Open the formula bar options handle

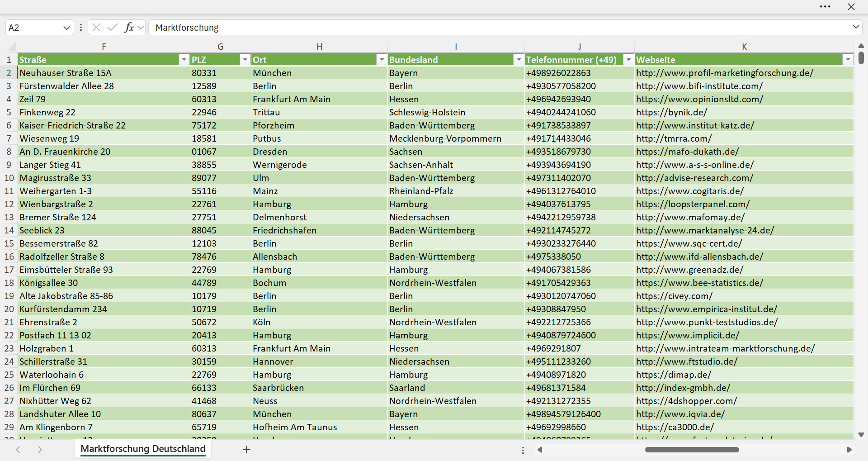click(81, 28)
